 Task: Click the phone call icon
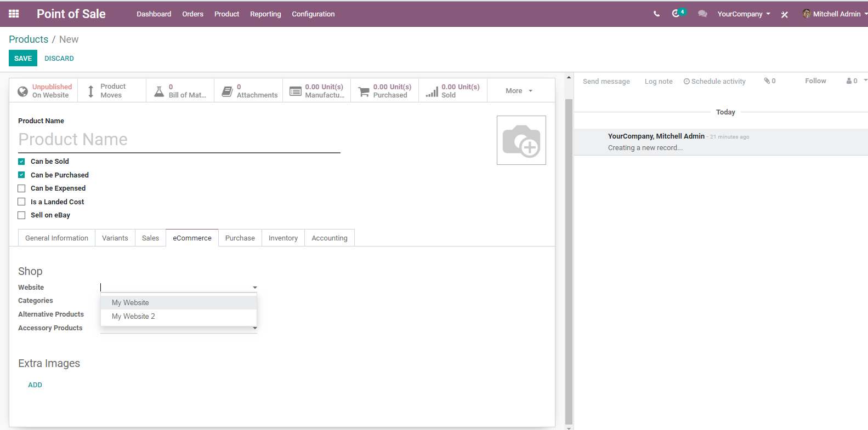pyautogui.click(x=656, y=14)
